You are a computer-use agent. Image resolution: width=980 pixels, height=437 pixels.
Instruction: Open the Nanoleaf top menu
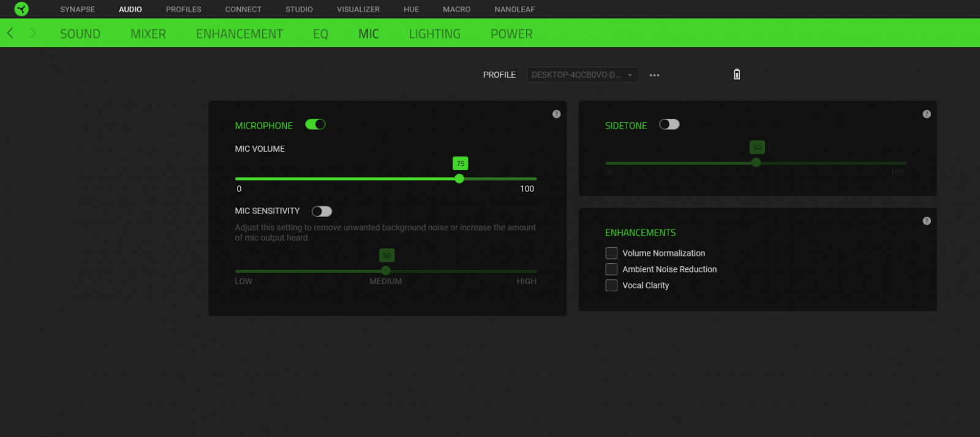[514, 9]
